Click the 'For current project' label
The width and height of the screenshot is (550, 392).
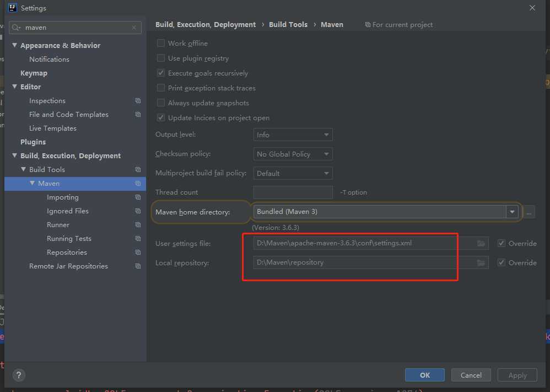tap(402, 25)
